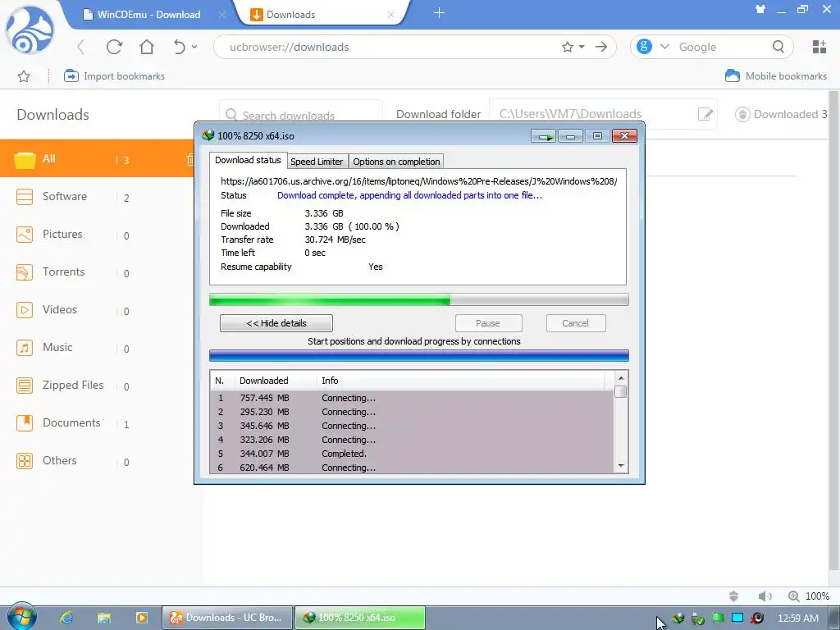
Task: Open Windows Media Player from the taskbar
Action: click(x=141, y=618)
